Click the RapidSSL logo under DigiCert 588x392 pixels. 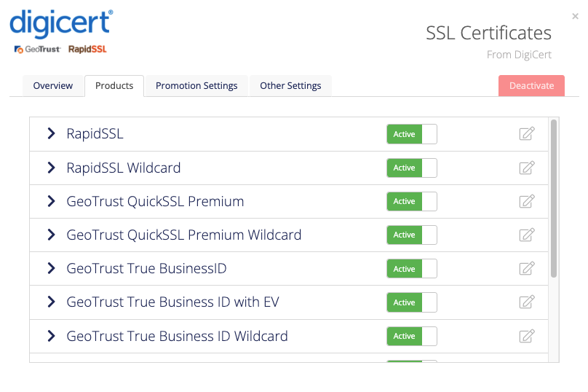(x=87, y=50)
